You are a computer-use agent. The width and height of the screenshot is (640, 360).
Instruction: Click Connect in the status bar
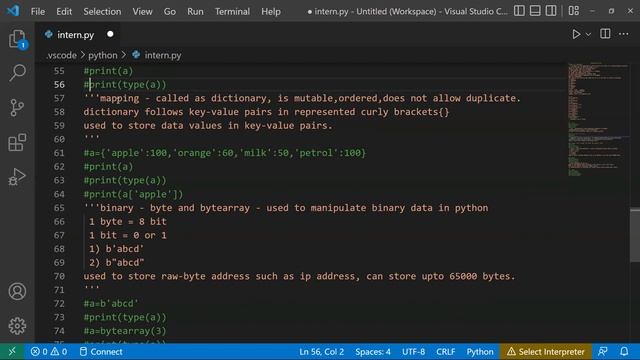click(101, 351)
